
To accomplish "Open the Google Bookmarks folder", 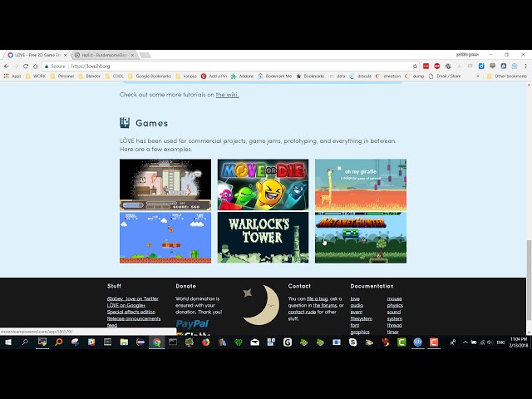I will coord(150,76).
